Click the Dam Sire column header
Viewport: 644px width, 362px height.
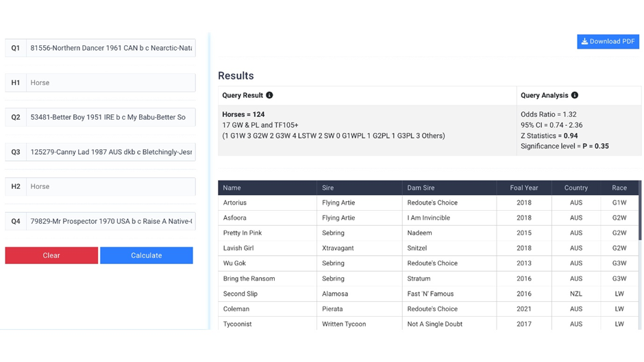point(420,188)
